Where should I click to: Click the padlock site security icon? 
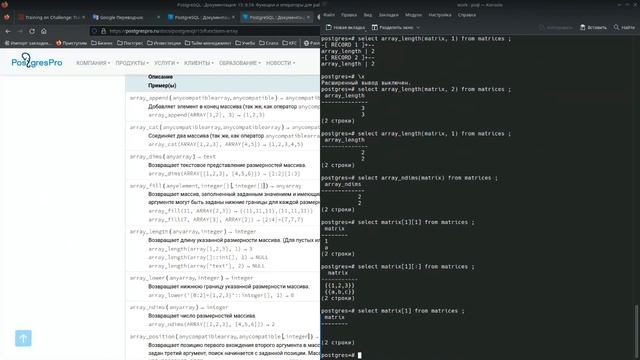[x=103, y=31]
